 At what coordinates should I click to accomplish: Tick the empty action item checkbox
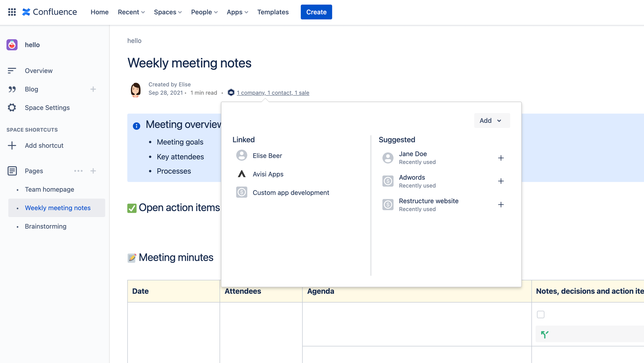point(540,315)
